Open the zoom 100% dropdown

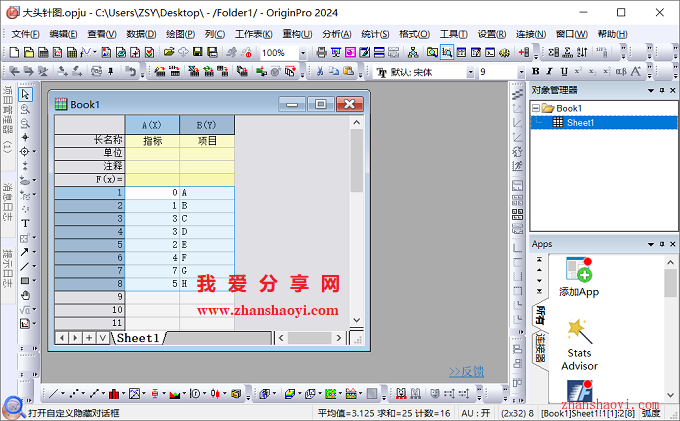pos(303,53)
